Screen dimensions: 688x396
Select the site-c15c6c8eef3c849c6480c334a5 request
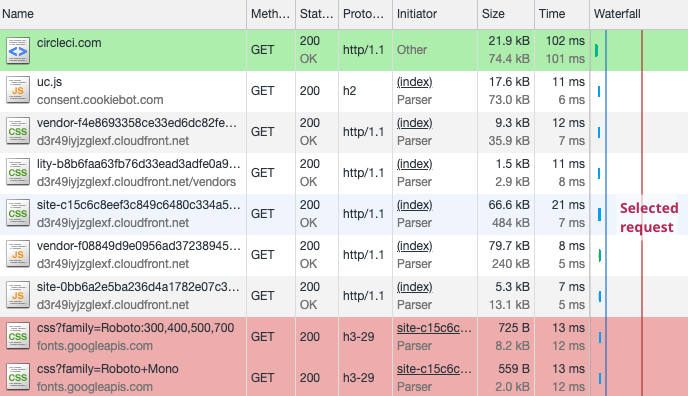[x=139, y=205]
